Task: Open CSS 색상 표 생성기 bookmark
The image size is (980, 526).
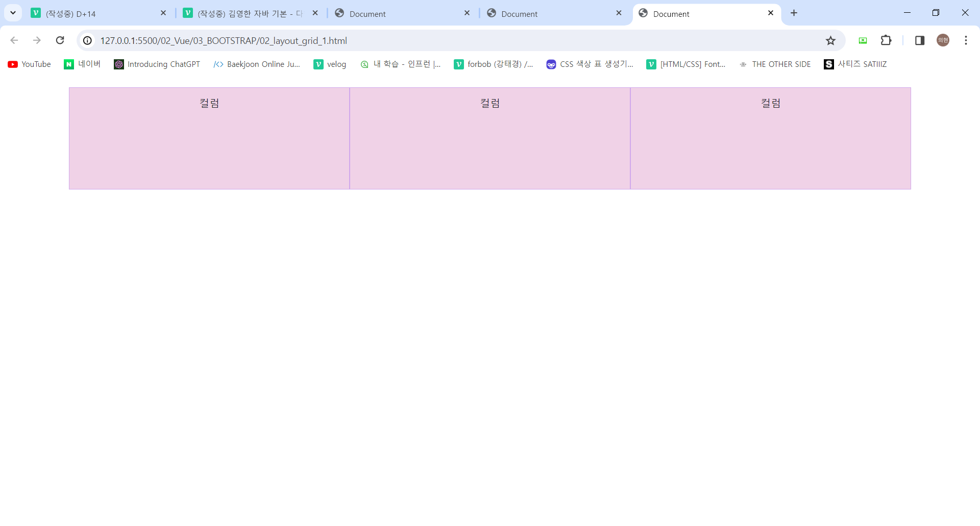Action: 590,64
